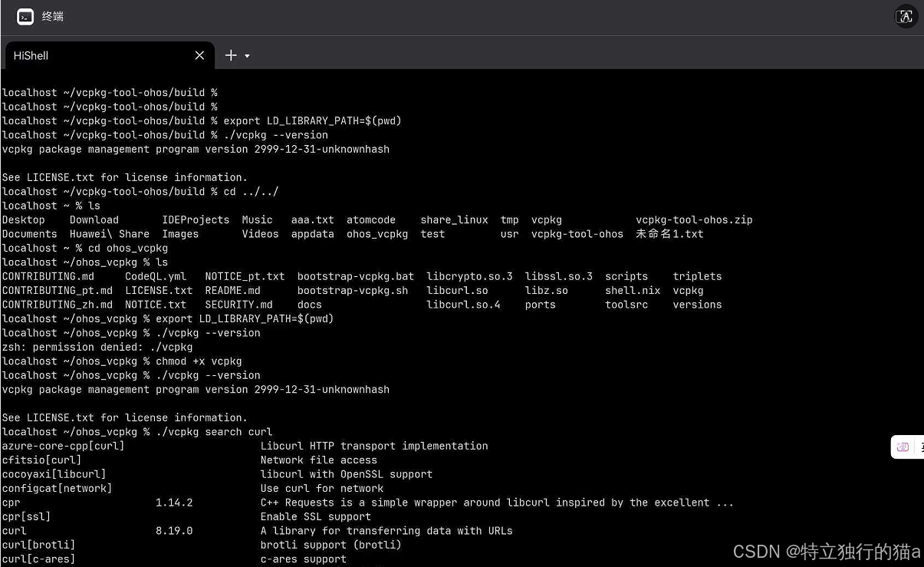This screenshot has width=924, height=567.
Task: Click the 未命名1.txt file name
Action: click(x=669, y=234)
